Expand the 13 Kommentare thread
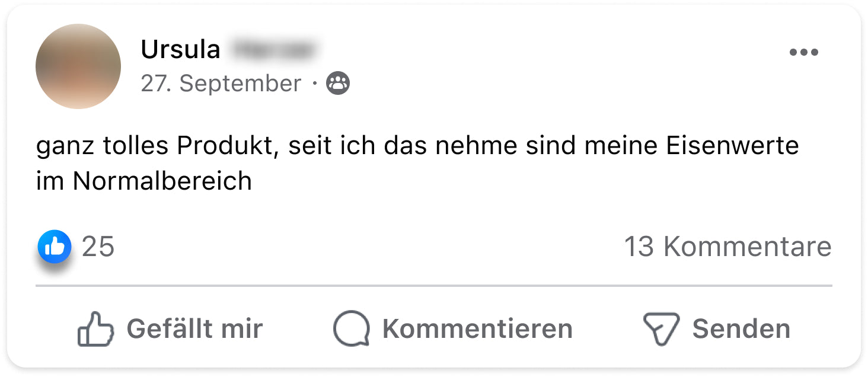This screenshot has height=377, width=868. pyautogui.click(x=727, y=247)
